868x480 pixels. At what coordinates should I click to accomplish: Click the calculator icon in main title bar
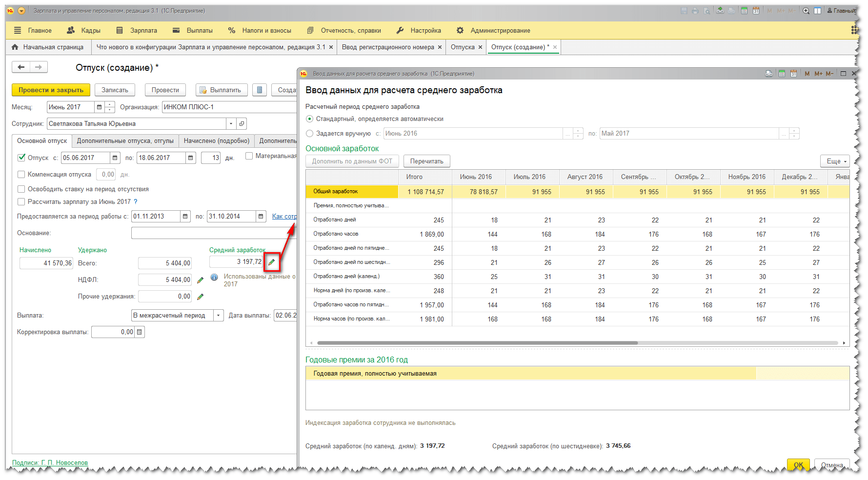[x=744, y=11]
